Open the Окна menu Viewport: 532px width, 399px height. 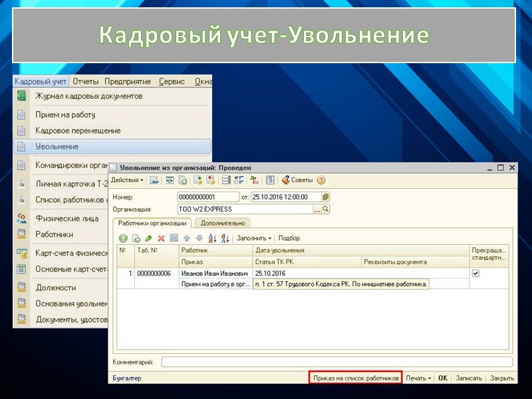click(x=203, y=81)
